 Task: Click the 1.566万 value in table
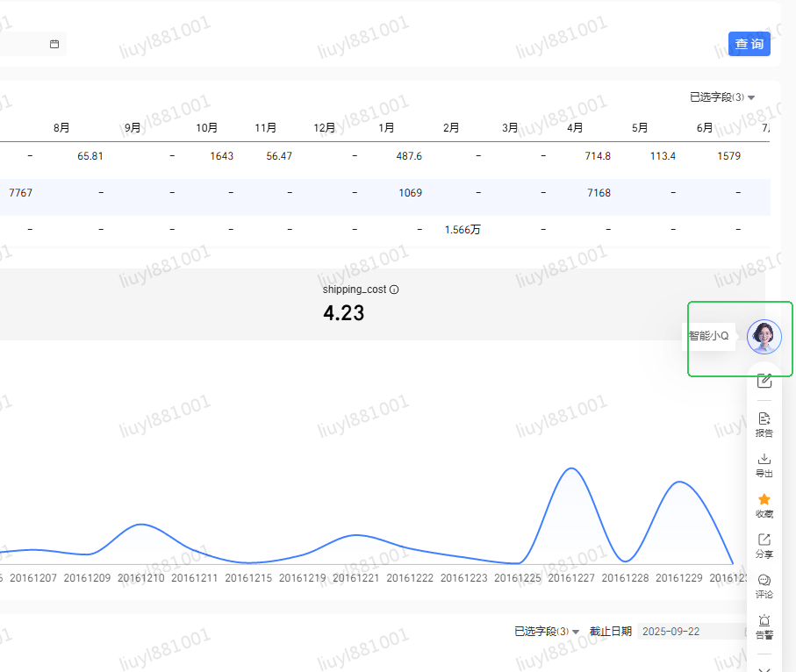(x=463, y=230)
